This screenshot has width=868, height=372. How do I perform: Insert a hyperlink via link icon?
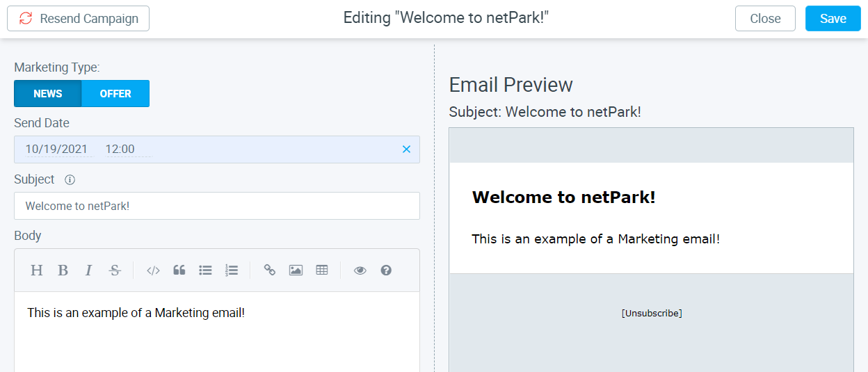tap(269, 270)
